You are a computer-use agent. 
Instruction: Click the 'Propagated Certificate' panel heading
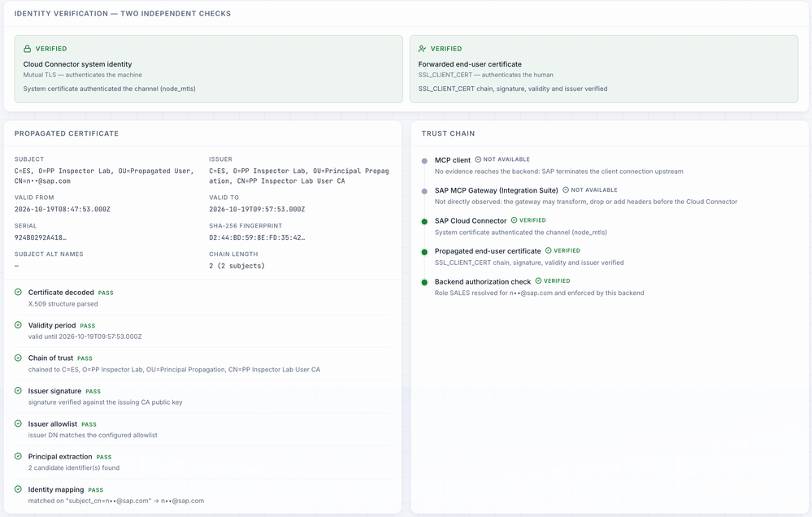tap(67, 133)
